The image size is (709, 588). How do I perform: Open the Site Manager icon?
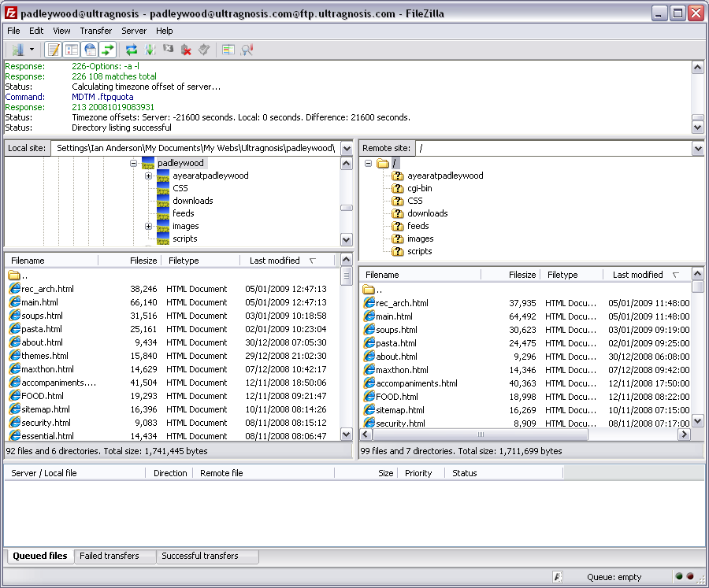(x=17, y=50)
